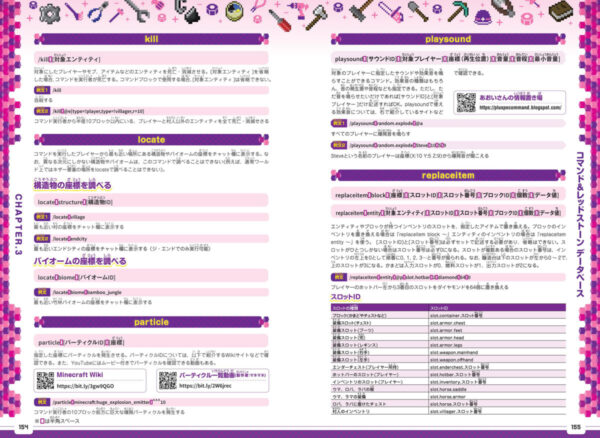Click page number 155
The width and height of the screenshot is (600, 438).
(x=576, y=427)
